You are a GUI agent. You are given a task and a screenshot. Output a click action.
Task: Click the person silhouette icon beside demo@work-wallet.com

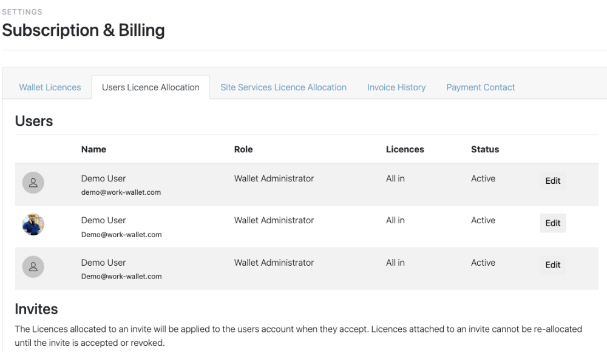[x=33, y=182]
